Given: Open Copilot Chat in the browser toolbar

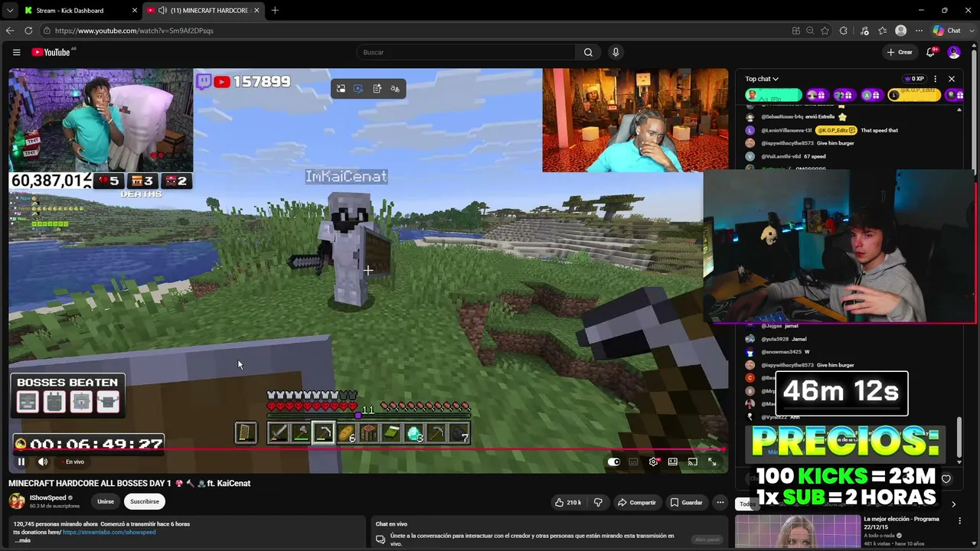Looking at the screenshot, I should point(947,31).
